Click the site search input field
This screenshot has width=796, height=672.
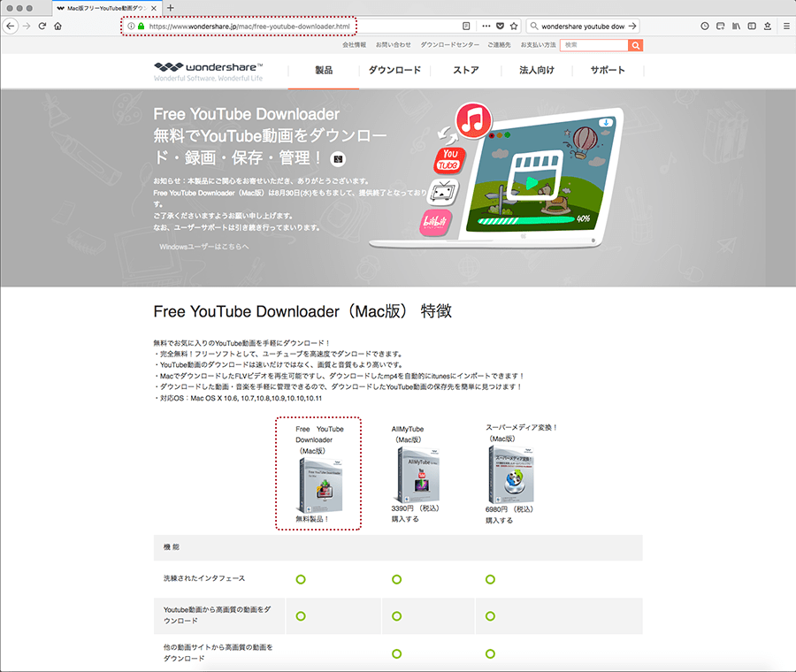click(x=594, y=45)
